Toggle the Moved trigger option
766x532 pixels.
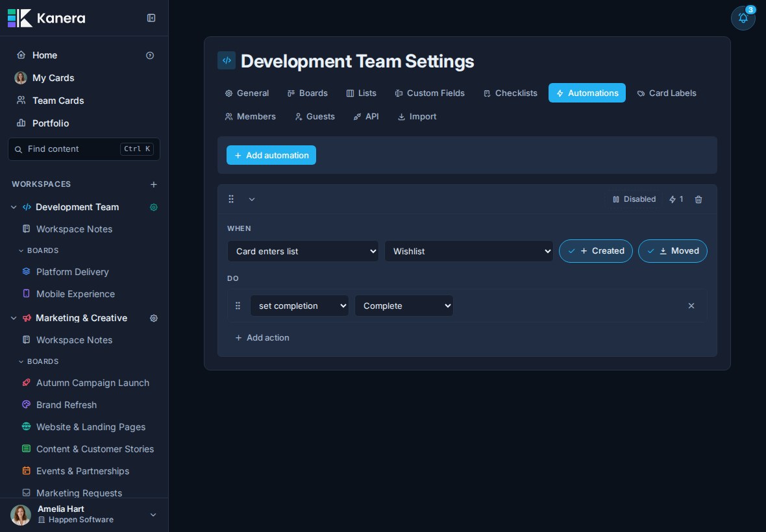coord(673,251)
